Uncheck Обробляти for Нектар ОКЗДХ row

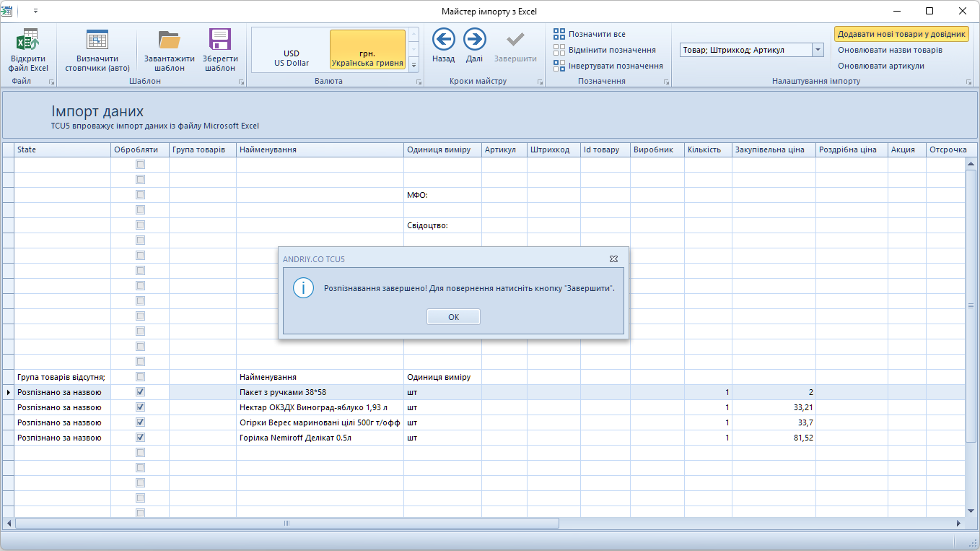[x=140, y=407]
